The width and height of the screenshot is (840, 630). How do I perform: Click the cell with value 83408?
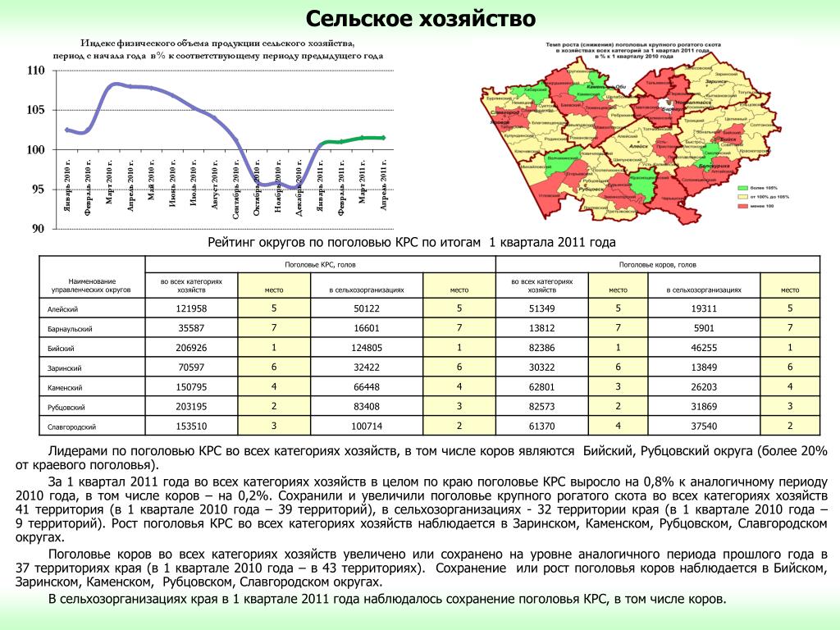click(x=367, y=407)
